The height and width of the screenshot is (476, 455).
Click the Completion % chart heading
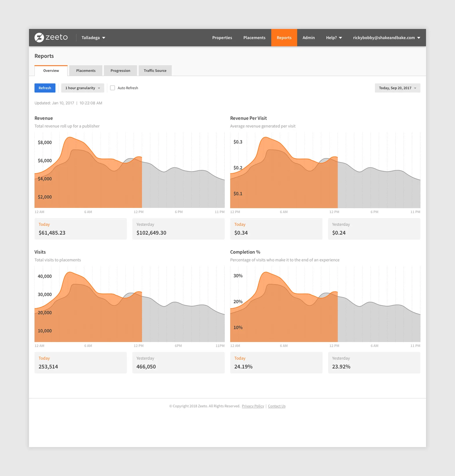[245, 252]
